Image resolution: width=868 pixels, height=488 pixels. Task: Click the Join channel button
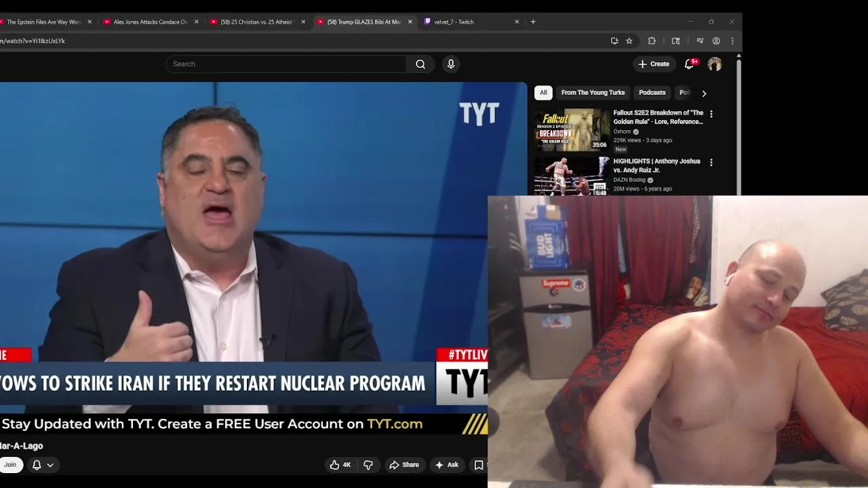pos(9,465)
